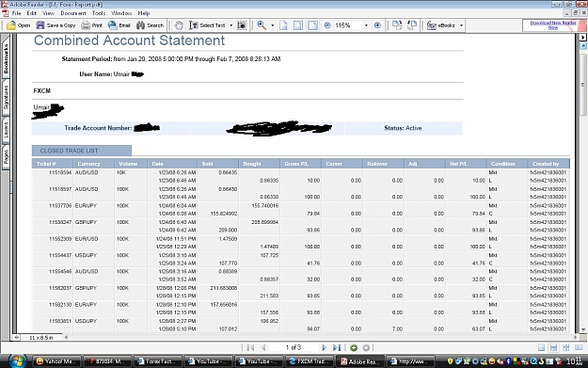
Task: Go to the next page
Action: (x=325, y=347)
